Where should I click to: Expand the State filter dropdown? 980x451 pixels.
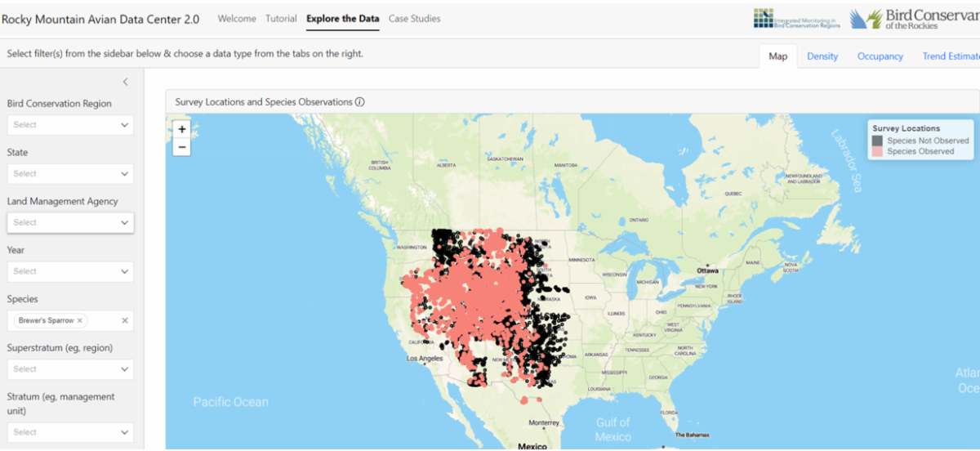[x=69, y=173]
